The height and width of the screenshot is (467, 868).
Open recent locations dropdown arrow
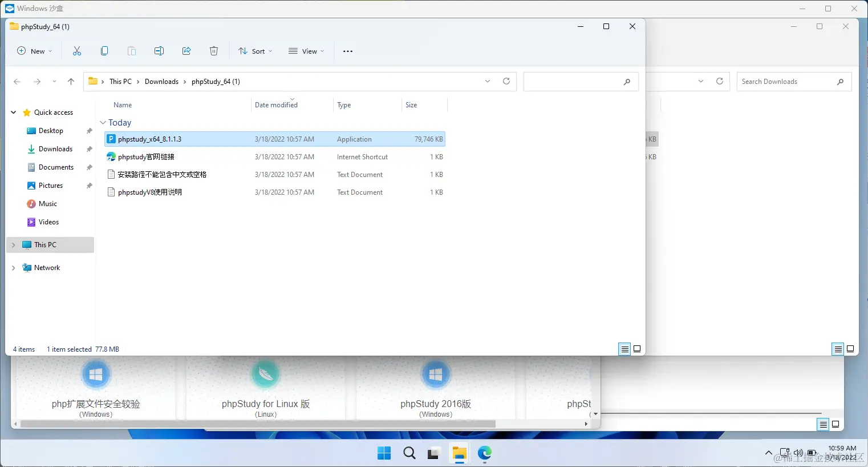click(x=54, y=82)
